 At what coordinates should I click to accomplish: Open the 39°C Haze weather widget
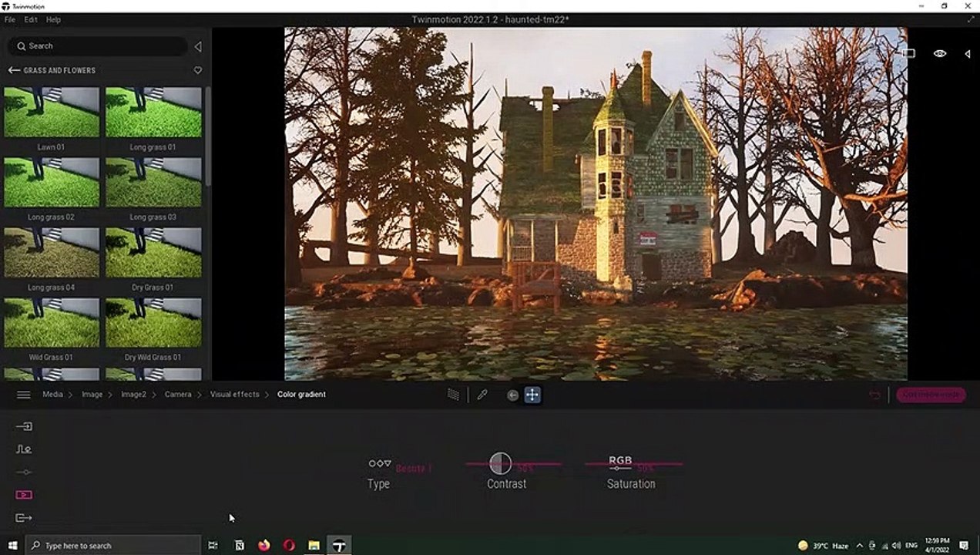823,546
